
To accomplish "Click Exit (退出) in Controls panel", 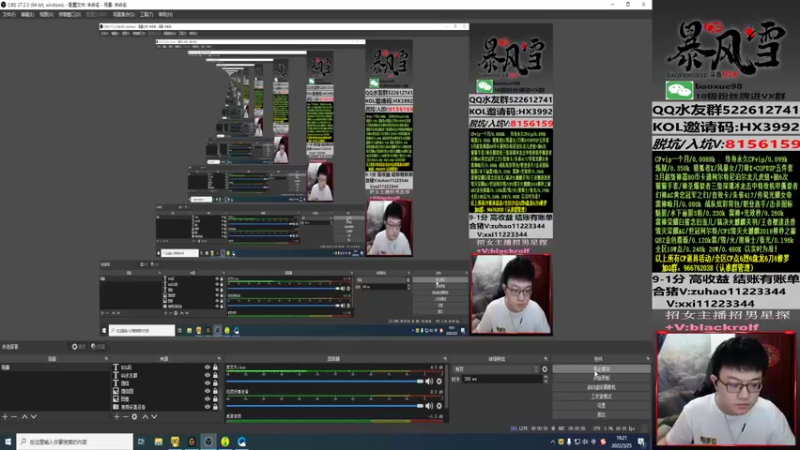I will coord(601,415).
